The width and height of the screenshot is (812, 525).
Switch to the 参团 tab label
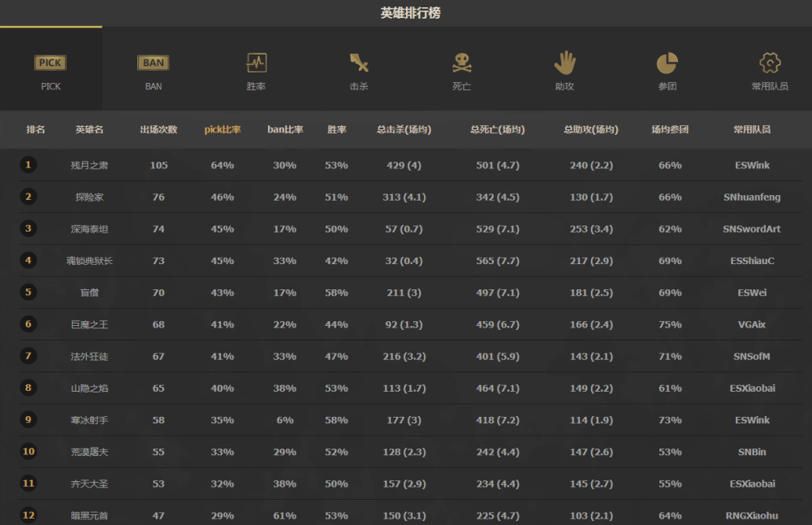click(667, 86)
